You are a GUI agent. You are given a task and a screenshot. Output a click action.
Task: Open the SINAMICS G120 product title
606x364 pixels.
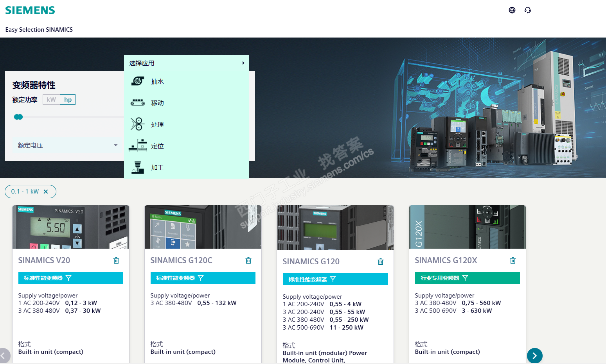(x=311, y=262)
